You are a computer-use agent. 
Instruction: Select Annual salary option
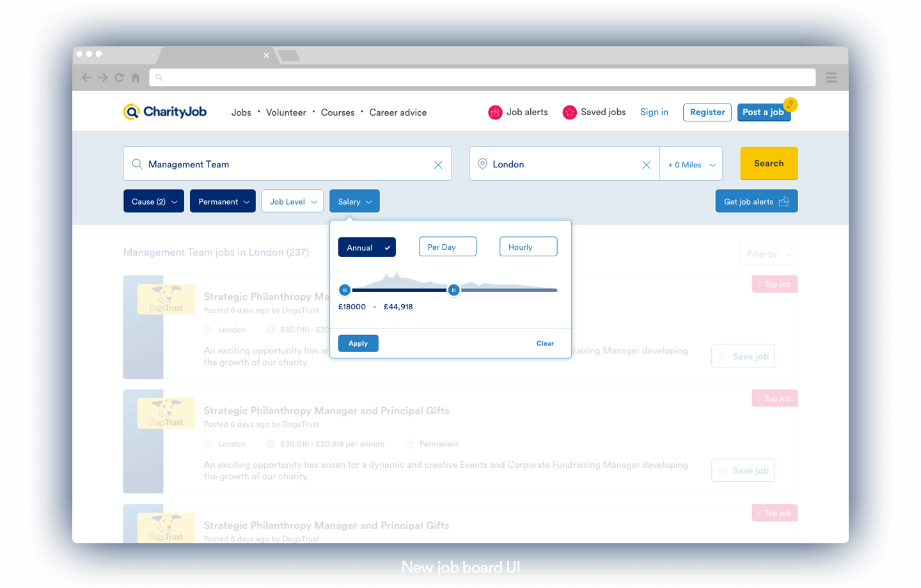click(x=367, y=247)
